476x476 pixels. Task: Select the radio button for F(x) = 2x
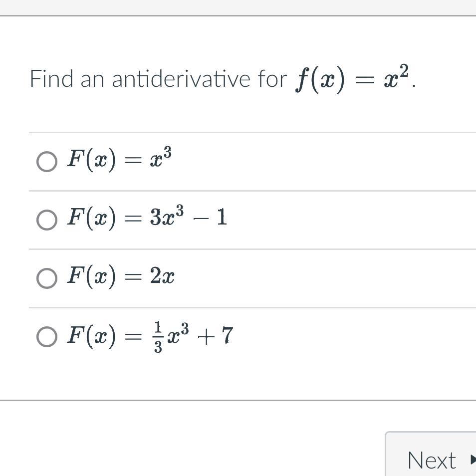coord(46,278)
